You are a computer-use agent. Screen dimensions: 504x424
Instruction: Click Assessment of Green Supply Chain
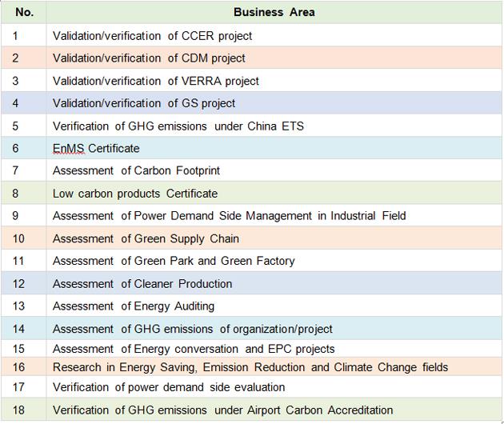click(146, 238)
